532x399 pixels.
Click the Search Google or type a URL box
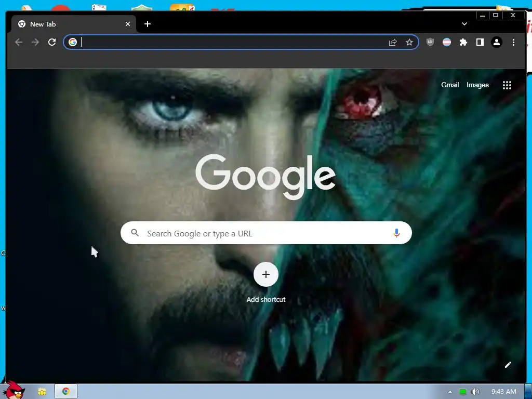266,233
